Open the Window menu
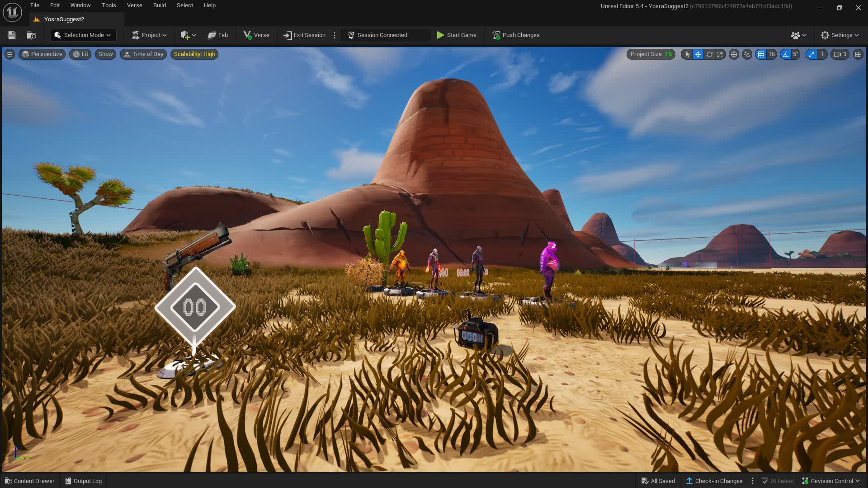 [x=80, y=5]
